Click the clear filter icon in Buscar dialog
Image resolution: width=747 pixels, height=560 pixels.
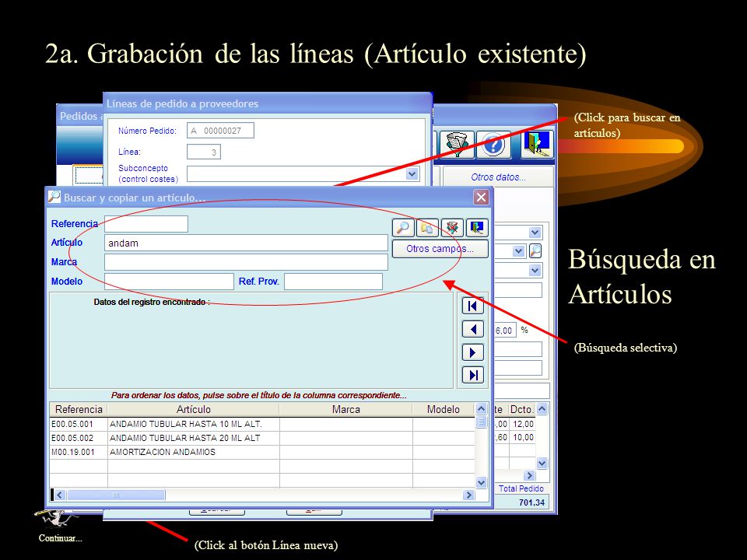click(452, 228)
